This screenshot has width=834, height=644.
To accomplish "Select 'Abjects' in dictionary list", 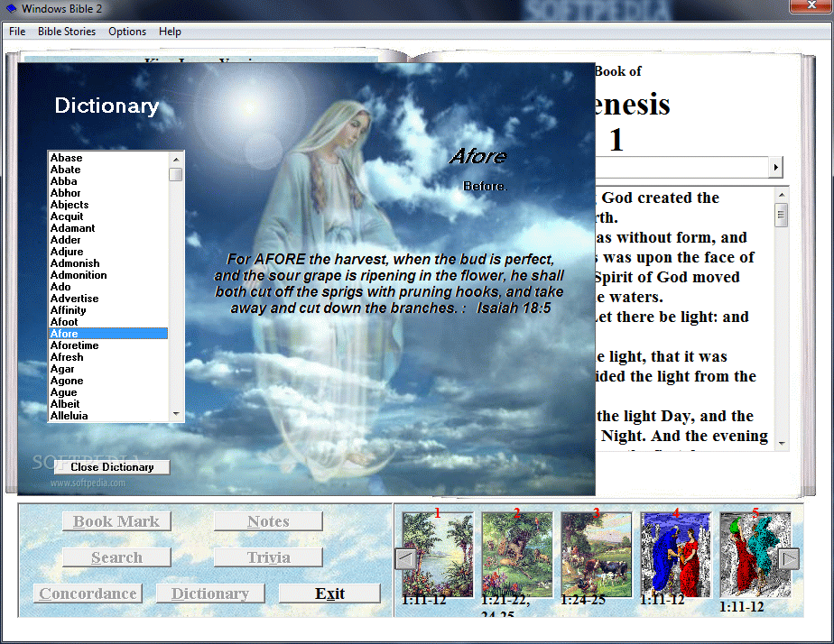I will tap(108, 205).
